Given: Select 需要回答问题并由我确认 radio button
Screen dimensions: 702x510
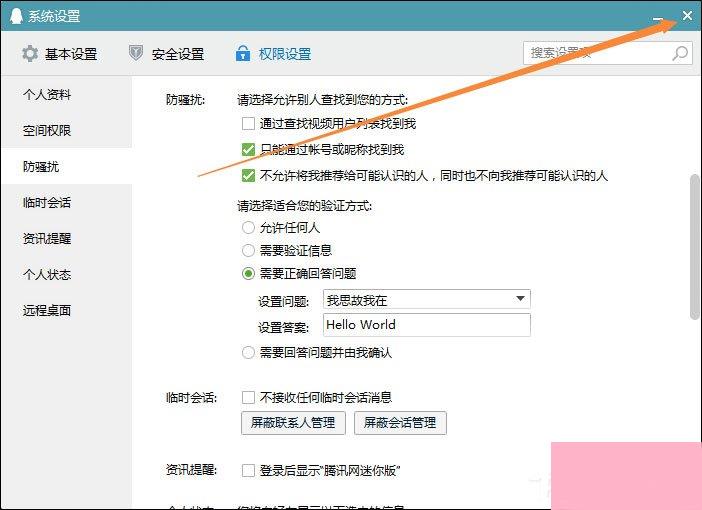Looking at the screenshot, I should tap(248, 352).
